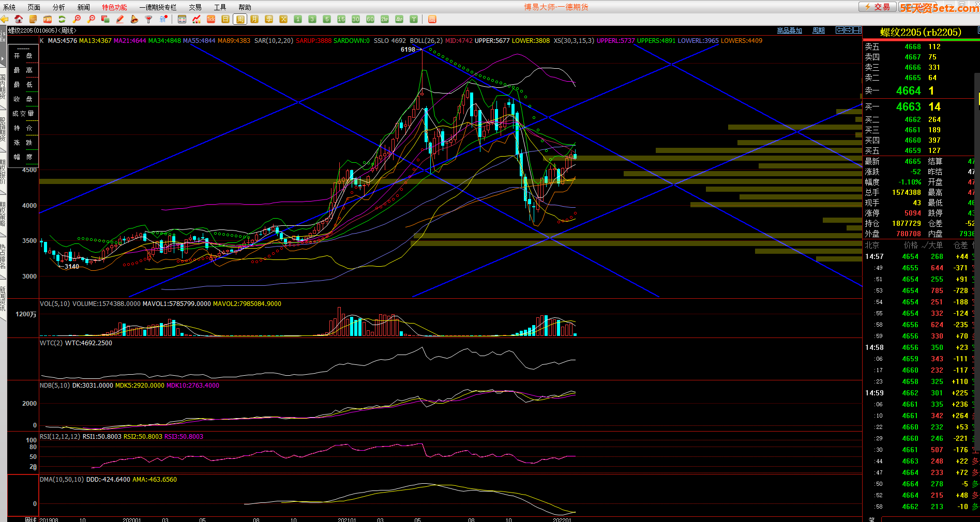Click the F10 info icon
This screenshot has height=522, width=980.
(48, 19)
